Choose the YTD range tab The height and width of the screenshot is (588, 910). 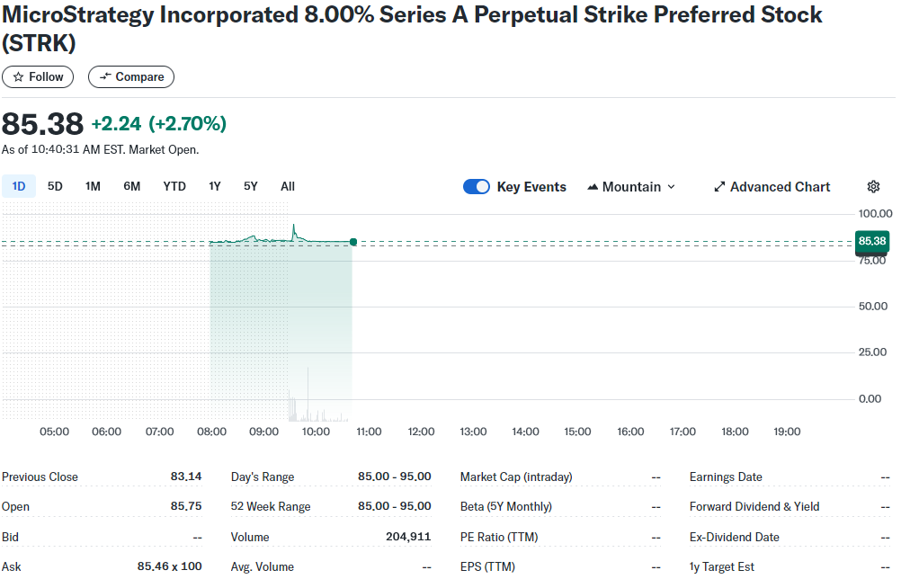point(174,186)
